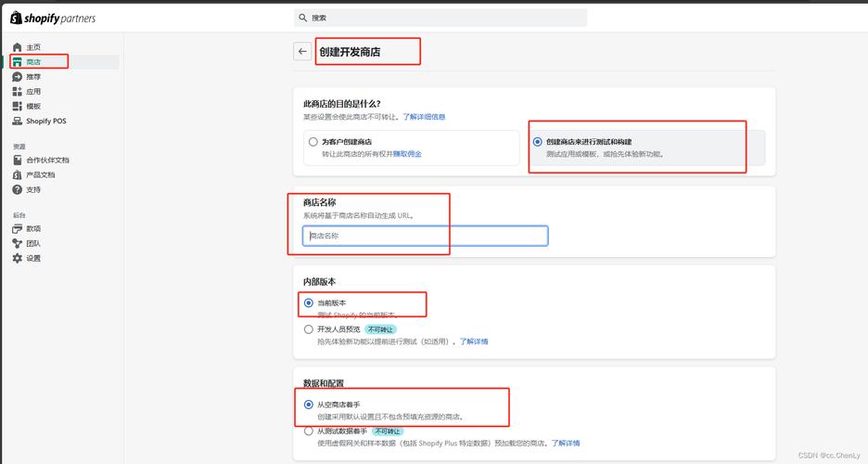Open the Shopify POS icon in sidebar

[17, 122]
